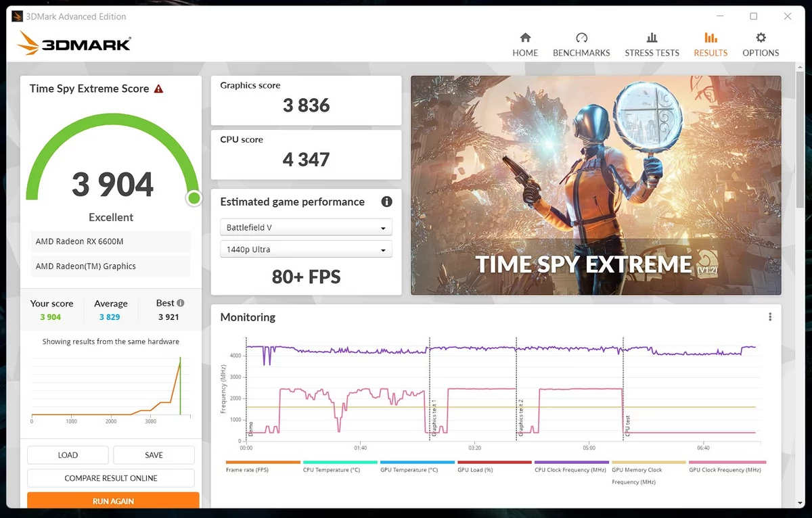
Task: Toggle the GPU Temperature legend swatch
Action: point(418,463)
